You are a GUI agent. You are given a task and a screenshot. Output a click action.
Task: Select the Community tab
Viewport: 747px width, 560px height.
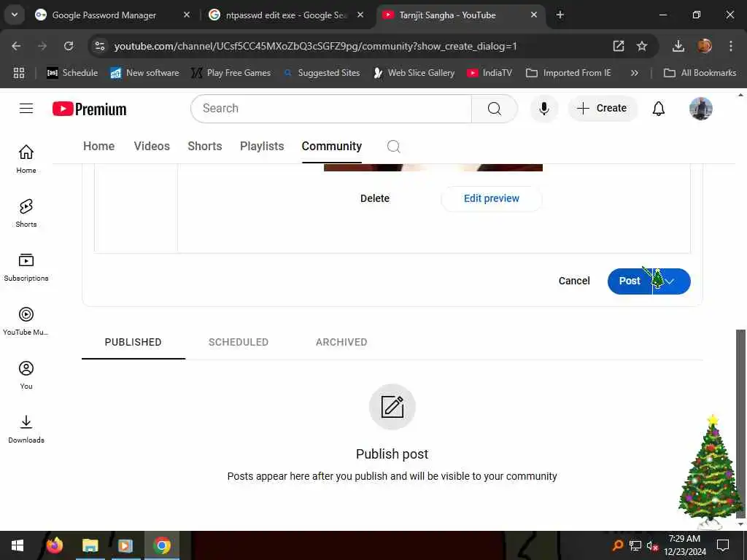(332, 146)
